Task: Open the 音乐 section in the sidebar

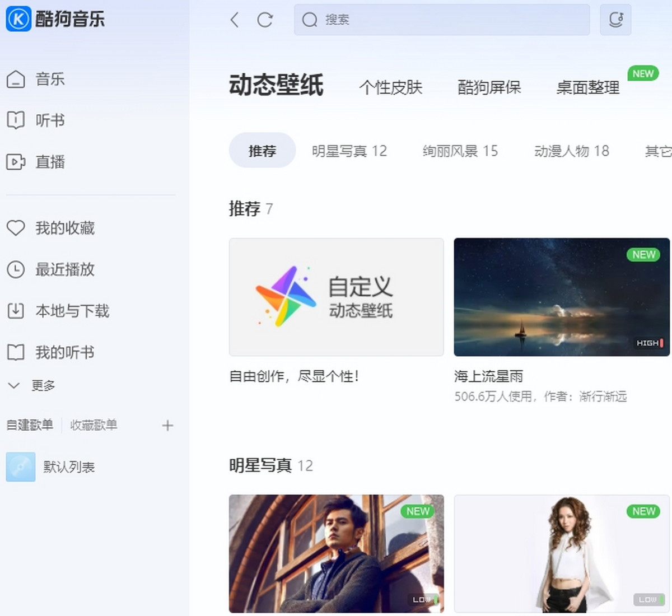Action: point(49,80)
